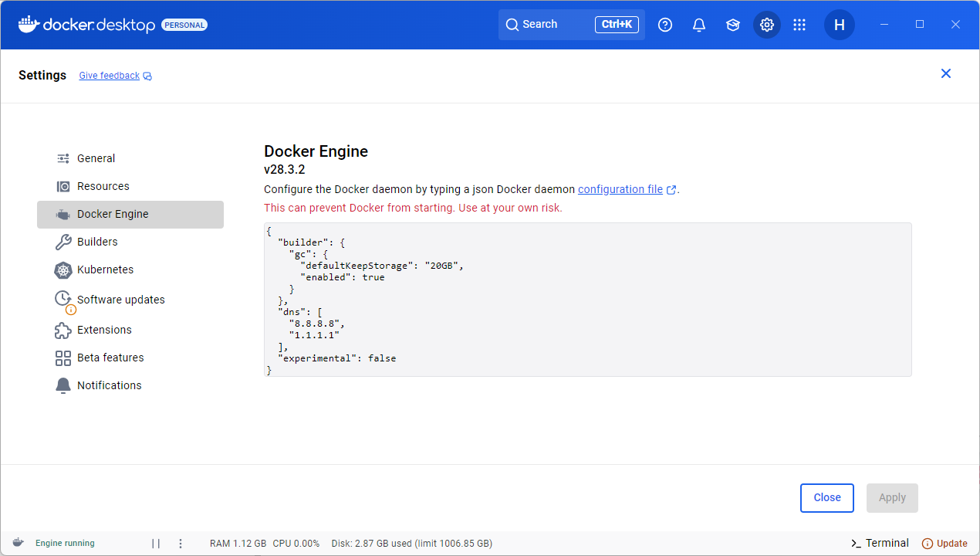Click the "8.8.8.8" DNS entry

[316, 324]
